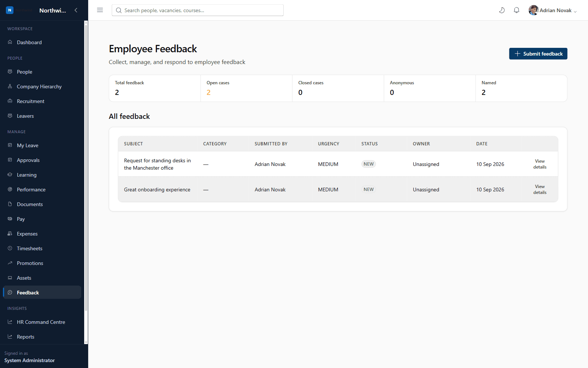Open Promotions in the sidebar
Viewport: 588px width, 368px height.
[x=42, y=263]
